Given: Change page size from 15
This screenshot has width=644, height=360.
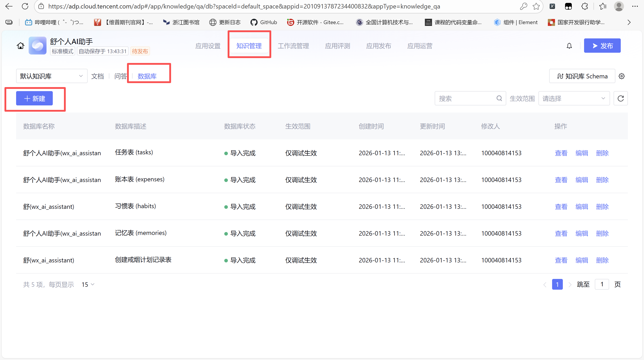Looking at the screenshot, I should pyautogui.click(x=88, y=284).
